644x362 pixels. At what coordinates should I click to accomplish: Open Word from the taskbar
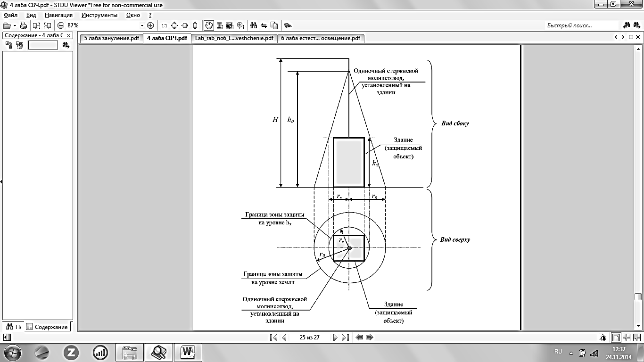tap(188, 352)
